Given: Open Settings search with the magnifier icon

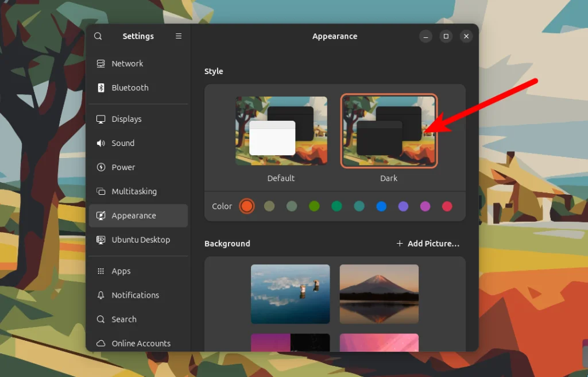Looking at the screenshot, I should click(98, 36).
